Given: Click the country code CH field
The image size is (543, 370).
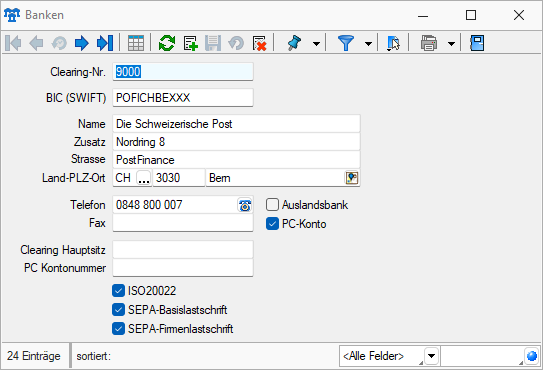Looking at the screenshot, I should pyautogui.click(x=125, y=178).
